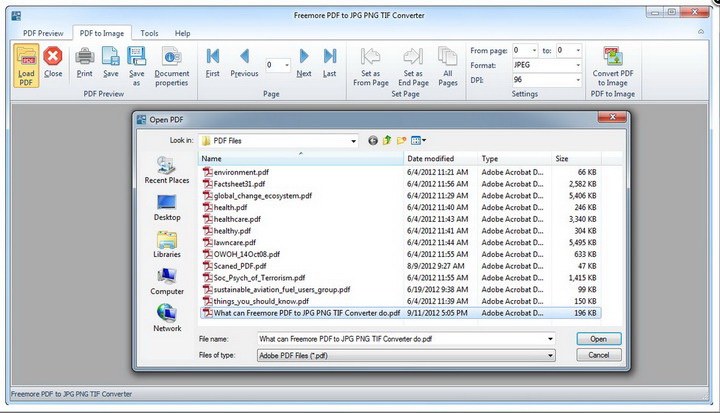Open the Format JPEG dropdown
Viewport: 720px width, 413px height.
(x=578, y=65)
